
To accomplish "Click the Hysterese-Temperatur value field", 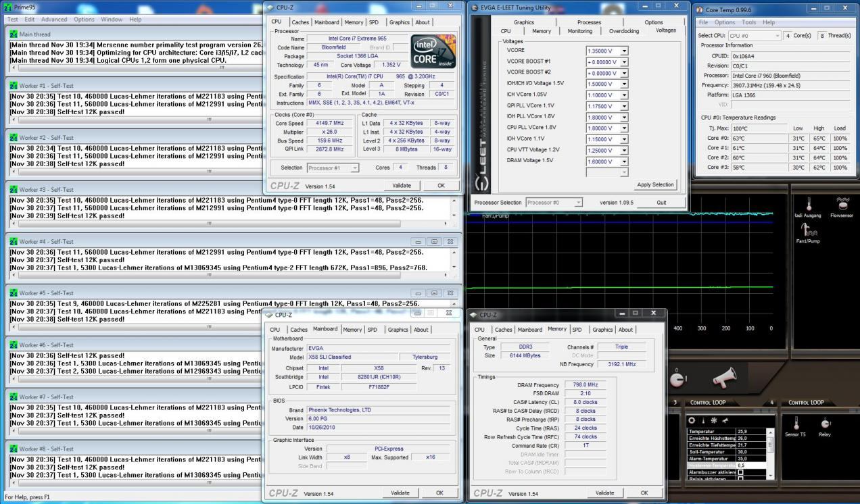I will pos(750,465).
